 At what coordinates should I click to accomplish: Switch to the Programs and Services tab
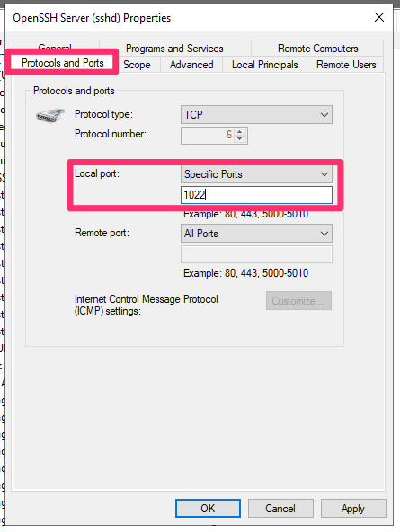[x=174, y=49]
